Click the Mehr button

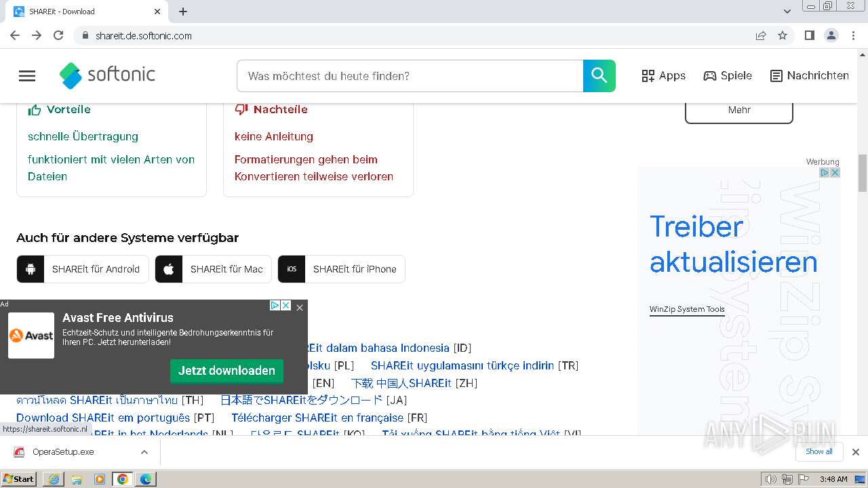coord(739,110)
